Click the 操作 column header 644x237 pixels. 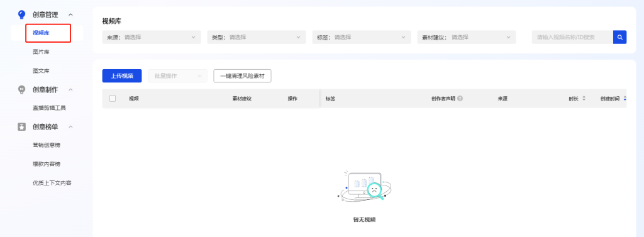click(x=292, y=99)
